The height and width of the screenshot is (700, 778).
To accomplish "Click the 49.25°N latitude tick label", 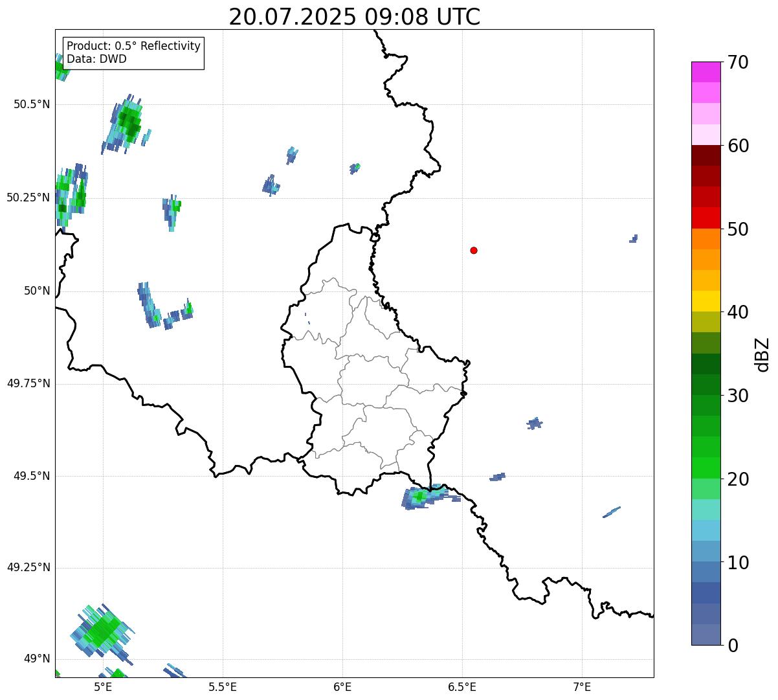I will coord(28,567).
